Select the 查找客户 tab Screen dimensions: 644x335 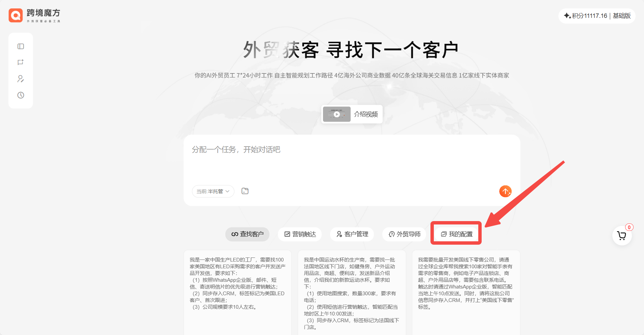point(247,234)
